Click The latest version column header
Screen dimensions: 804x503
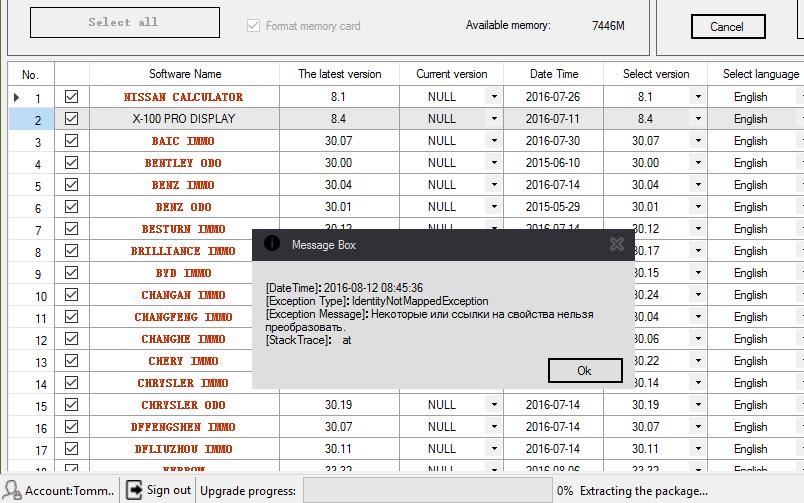(339, 74)
